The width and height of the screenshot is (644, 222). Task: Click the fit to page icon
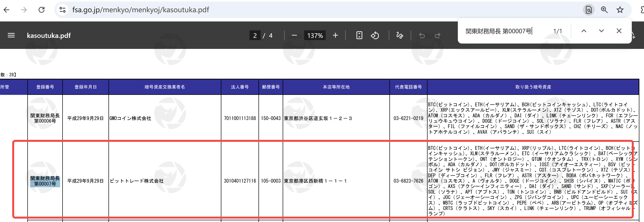(x=359, y=35)
